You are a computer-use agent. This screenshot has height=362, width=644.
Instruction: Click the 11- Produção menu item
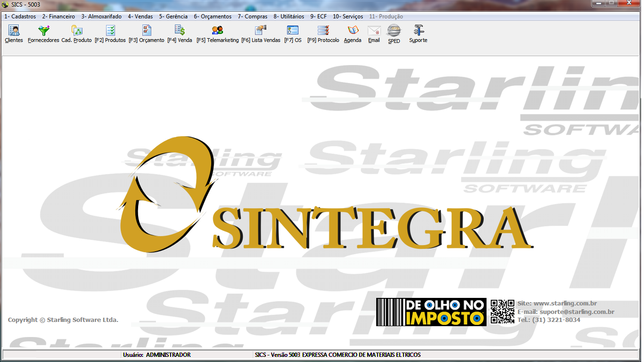coord(386,16)
